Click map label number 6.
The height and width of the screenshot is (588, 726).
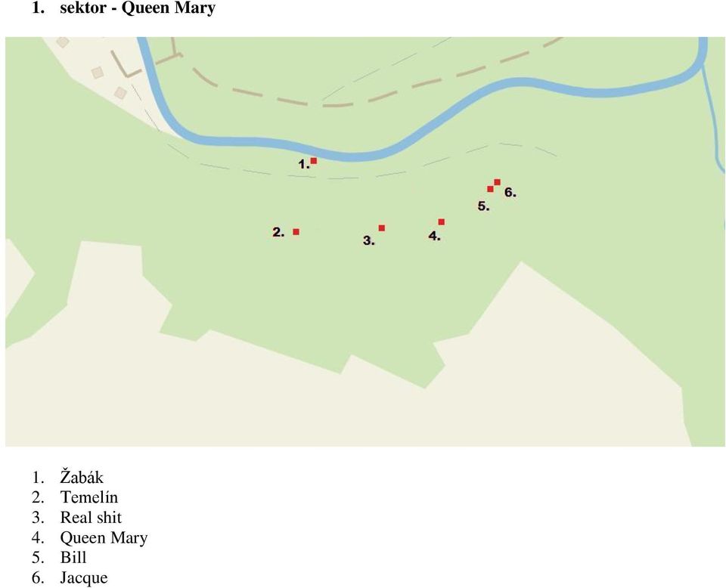point(510,193)
